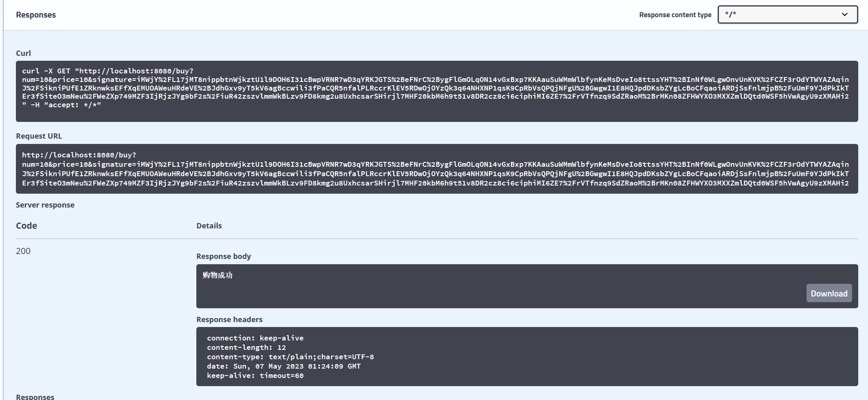
Task: Click the 'keep-alive: timeout=60' header line
Action: coord(255,376)
